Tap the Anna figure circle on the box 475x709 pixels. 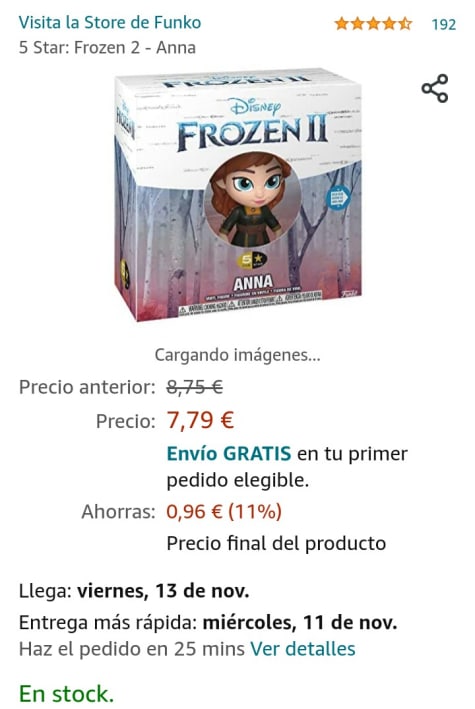252,199
